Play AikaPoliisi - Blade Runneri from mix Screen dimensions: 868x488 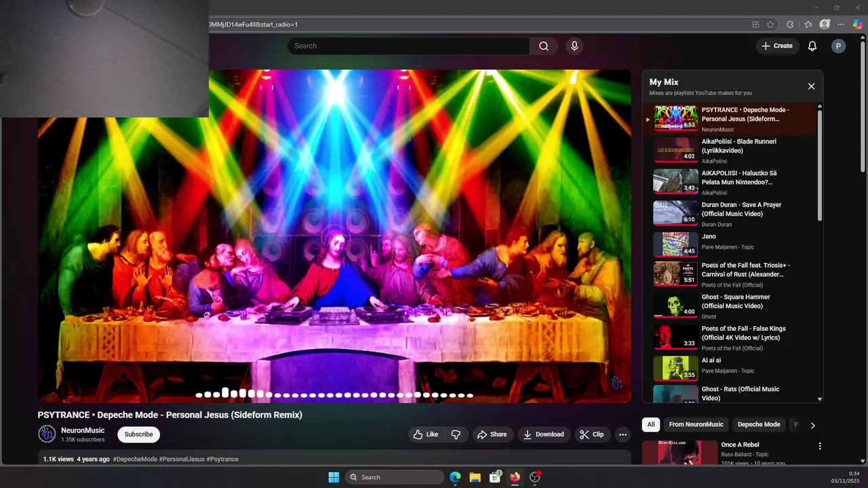pyautogui.click(x=732, y=150)
